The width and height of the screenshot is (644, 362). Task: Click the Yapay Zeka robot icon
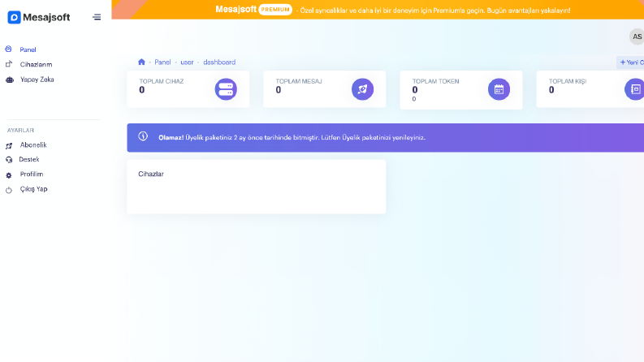pos(10,80)
